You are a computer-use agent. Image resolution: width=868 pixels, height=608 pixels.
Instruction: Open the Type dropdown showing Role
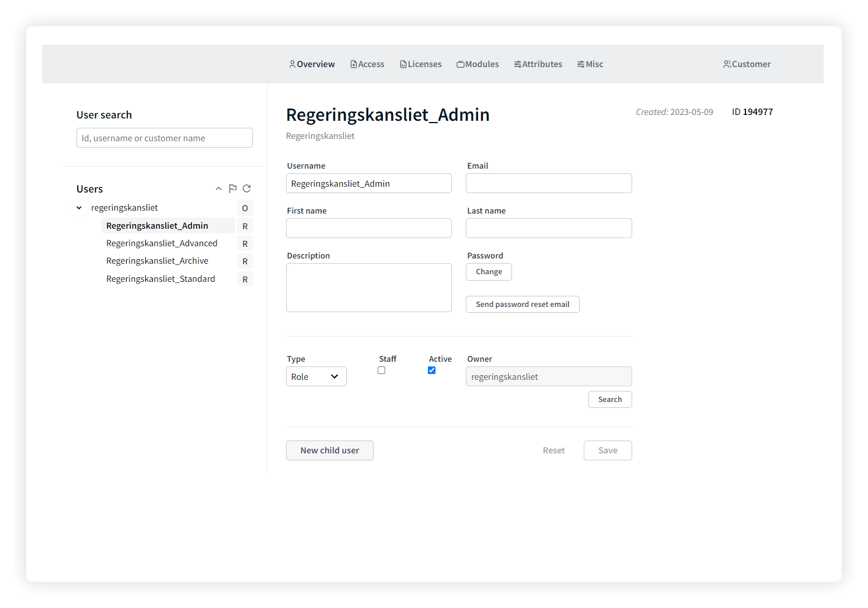316,376
